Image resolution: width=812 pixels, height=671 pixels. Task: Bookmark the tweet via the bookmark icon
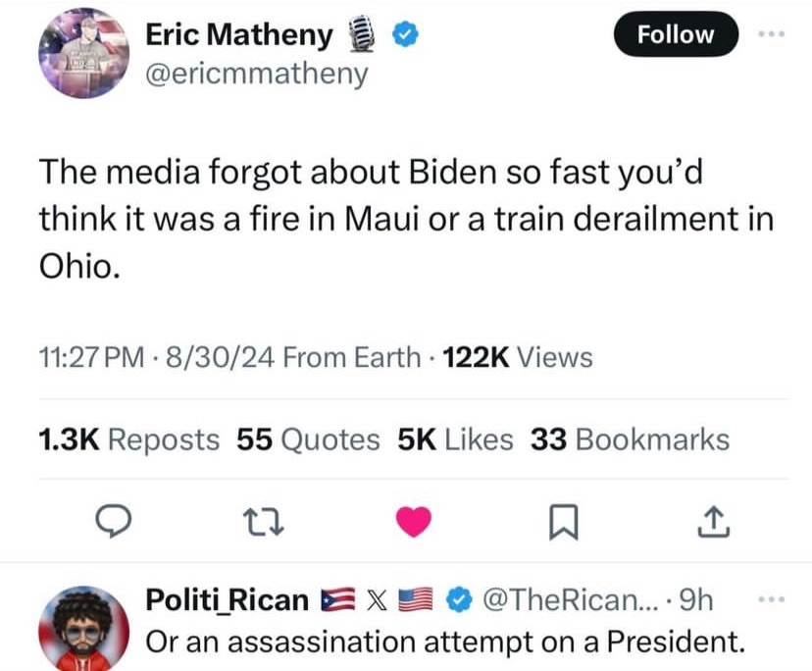click(563, 522)
